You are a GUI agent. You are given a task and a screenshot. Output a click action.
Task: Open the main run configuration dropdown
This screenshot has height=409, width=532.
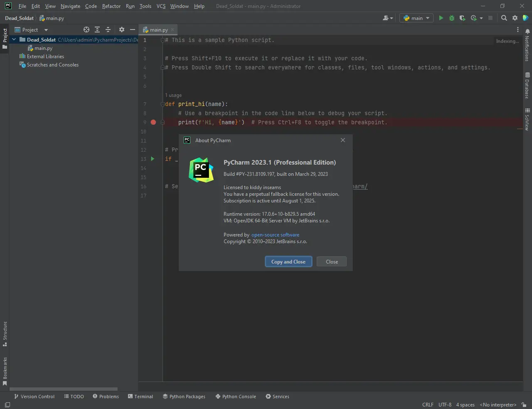416,18
